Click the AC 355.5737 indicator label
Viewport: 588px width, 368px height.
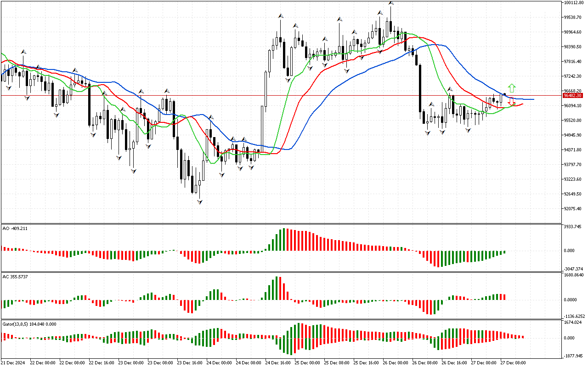[x=15, y=276]
